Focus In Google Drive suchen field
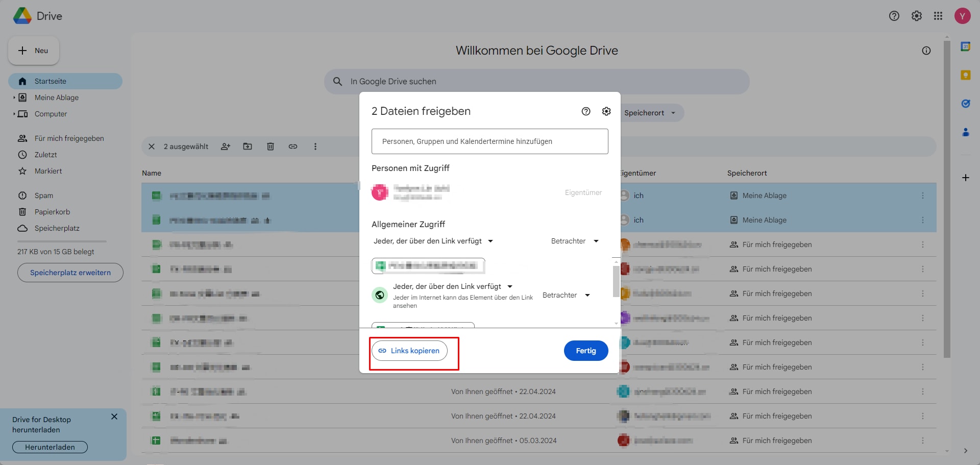Viewport: 980px width, 465px height. (537, 82)
